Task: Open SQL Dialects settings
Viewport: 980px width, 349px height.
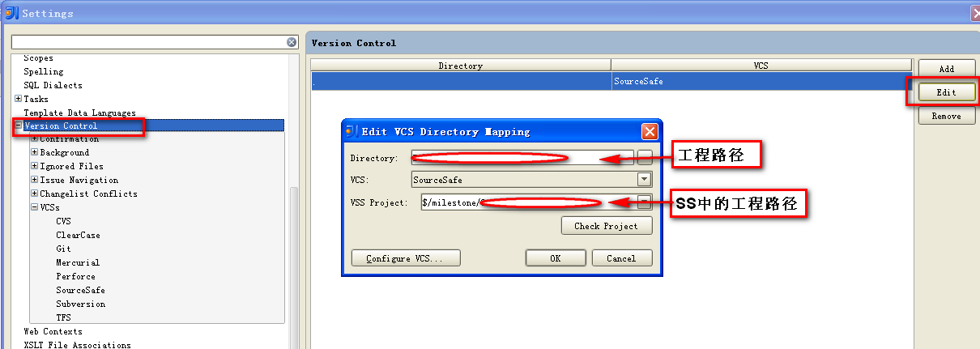Action: click(x=53, y=85)
